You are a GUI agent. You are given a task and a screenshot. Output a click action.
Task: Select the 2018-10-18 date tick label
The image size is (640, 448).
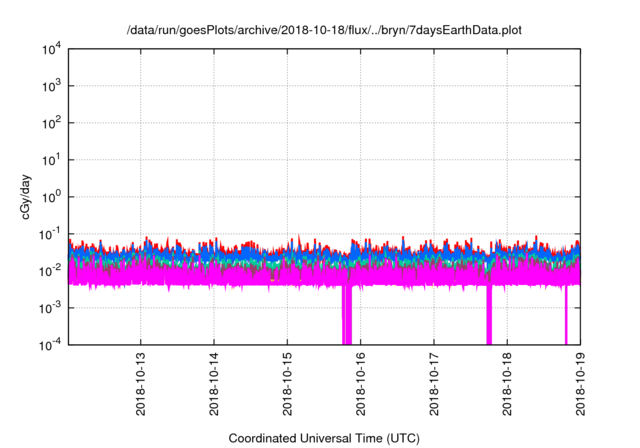click(x=507, y=384)
